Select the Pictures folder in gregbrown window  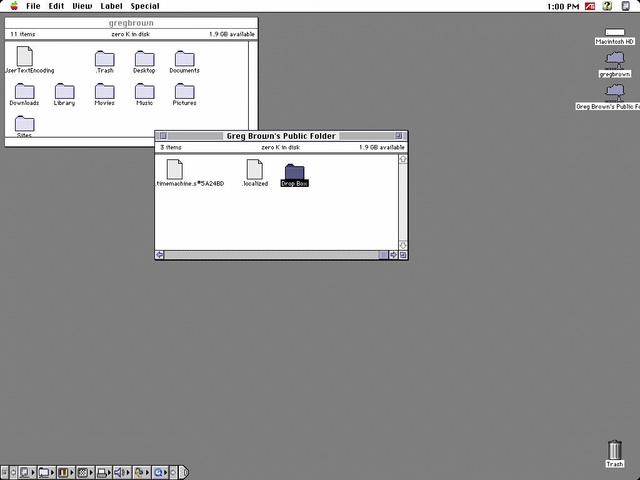[184, 94]
